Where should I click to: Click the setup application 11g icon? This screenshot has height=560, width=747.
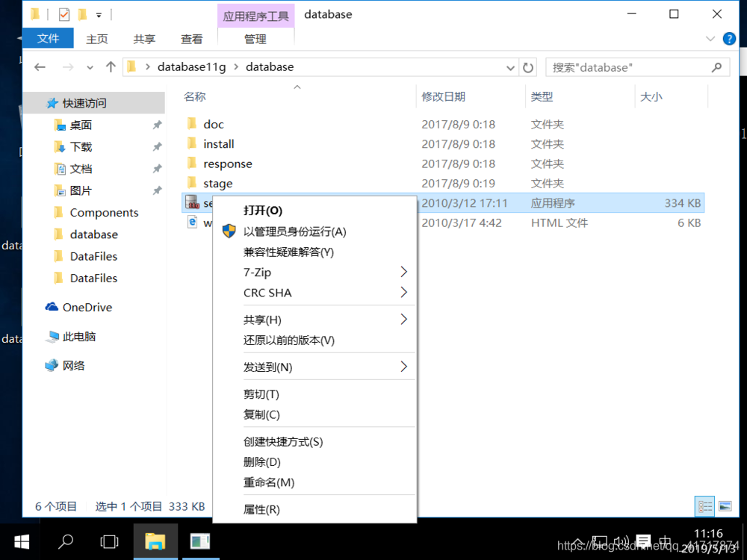coord(192,203)
